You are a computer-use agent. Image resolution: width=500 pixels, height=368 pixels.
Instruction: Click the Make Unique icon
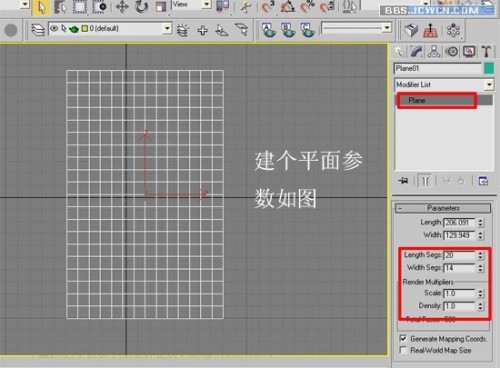(x=446, y=181)
